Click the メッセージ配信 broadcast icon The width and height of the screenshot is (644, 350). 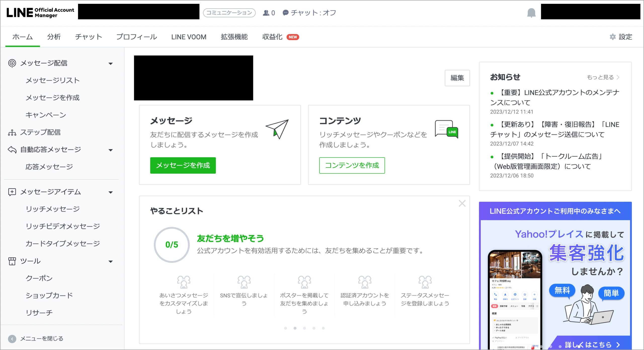point(12,63)
